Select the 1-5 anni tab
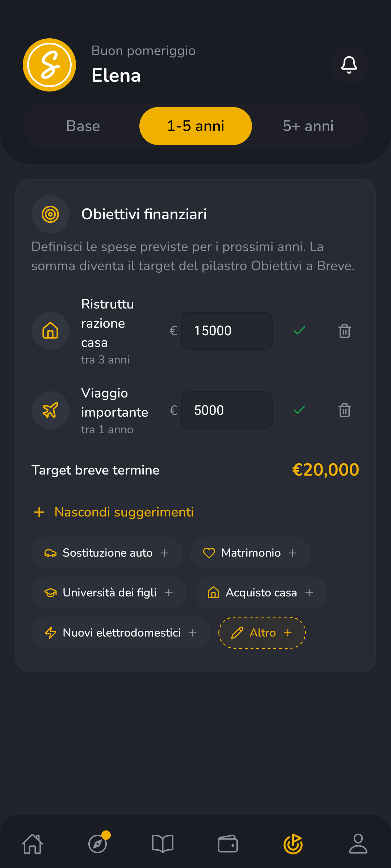 (195, 126)
